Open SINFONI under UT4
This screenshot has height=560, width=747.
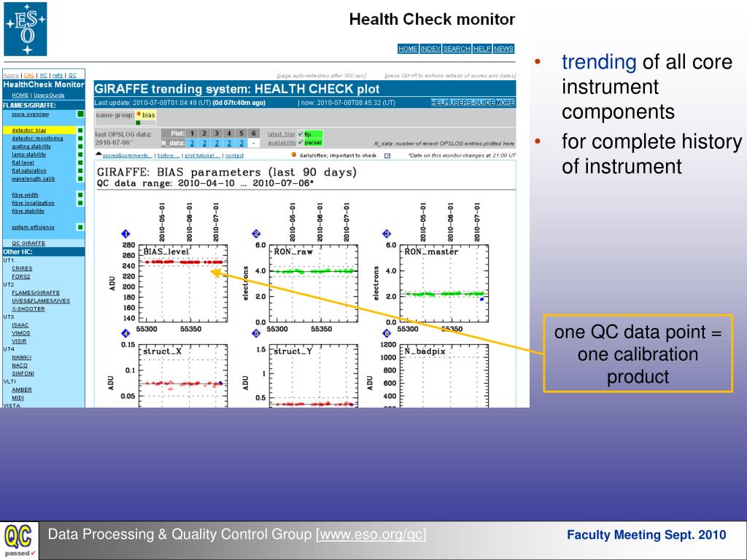click(x=23, y=374)
